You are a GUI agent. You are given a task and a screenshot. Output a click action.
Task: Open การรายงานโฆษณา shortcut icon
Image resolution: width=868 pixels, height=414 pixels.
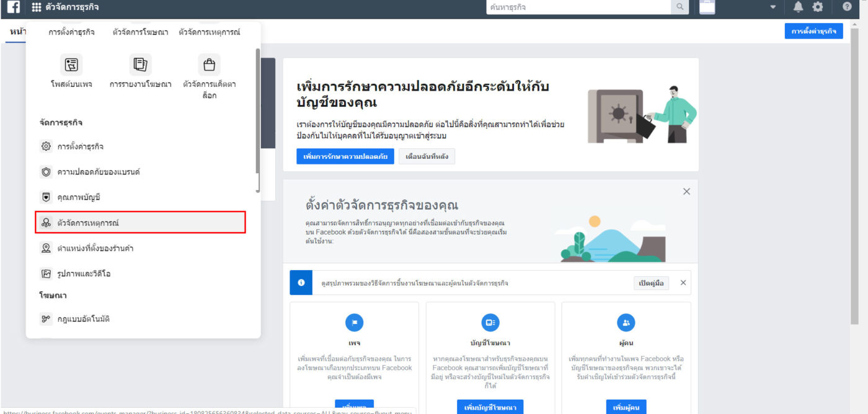pos(140,65)
